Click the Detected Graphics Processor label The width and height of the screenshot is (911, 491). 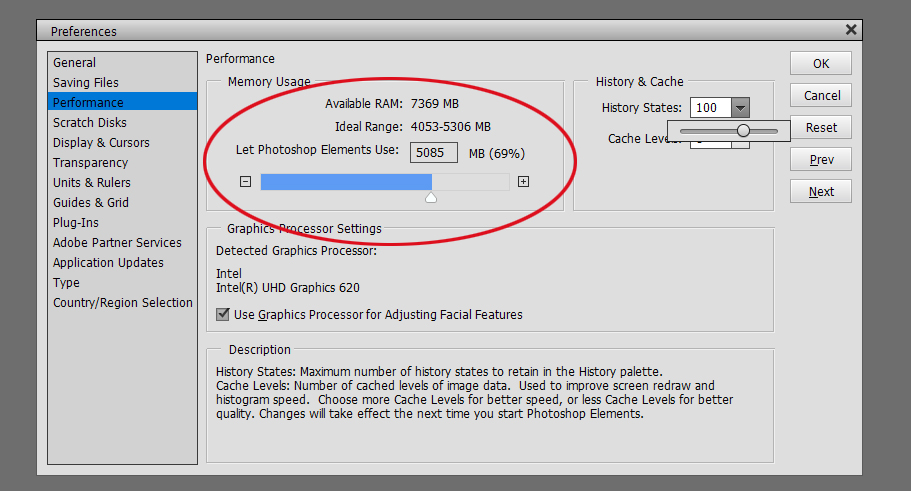pos(296,250)
